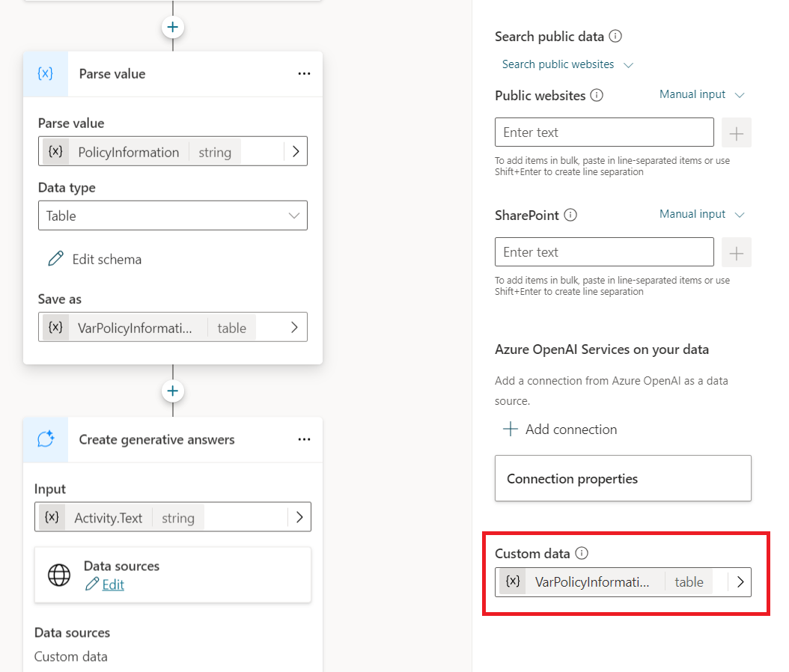The width and height of the screenshot is (789, 672).
Task: Open variable picker for Custom data
Action: (x=740, y=582)
